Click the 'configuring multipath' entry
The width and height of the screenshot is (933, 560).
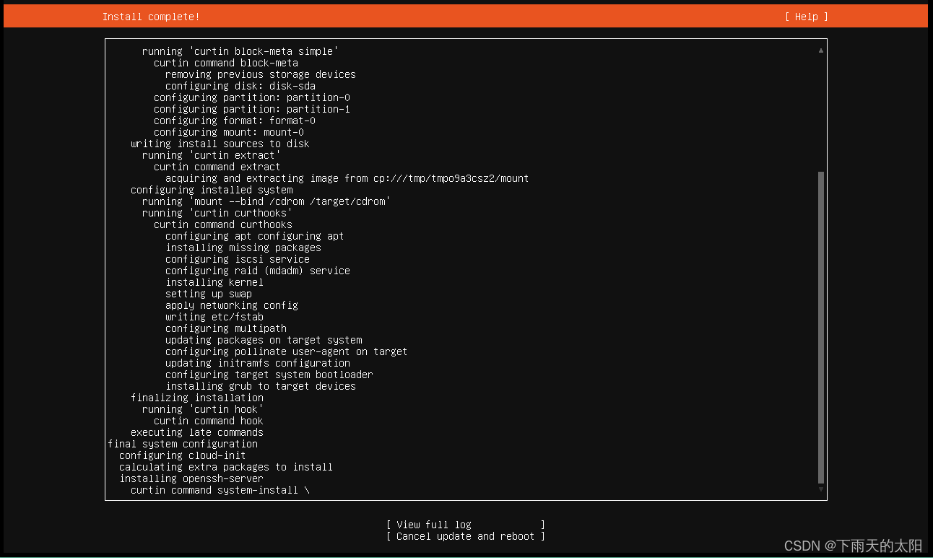click(x=226, y=328)
